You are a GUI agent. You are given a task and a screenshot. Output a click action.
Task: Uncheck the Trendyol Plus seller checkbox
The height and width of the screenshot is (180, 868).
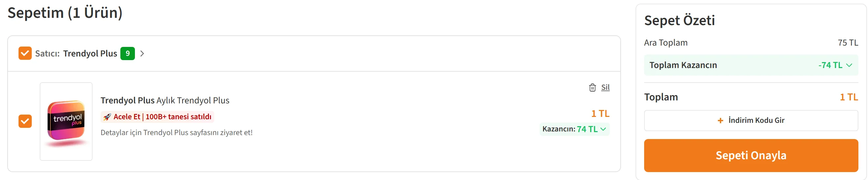tap(25, 54)
